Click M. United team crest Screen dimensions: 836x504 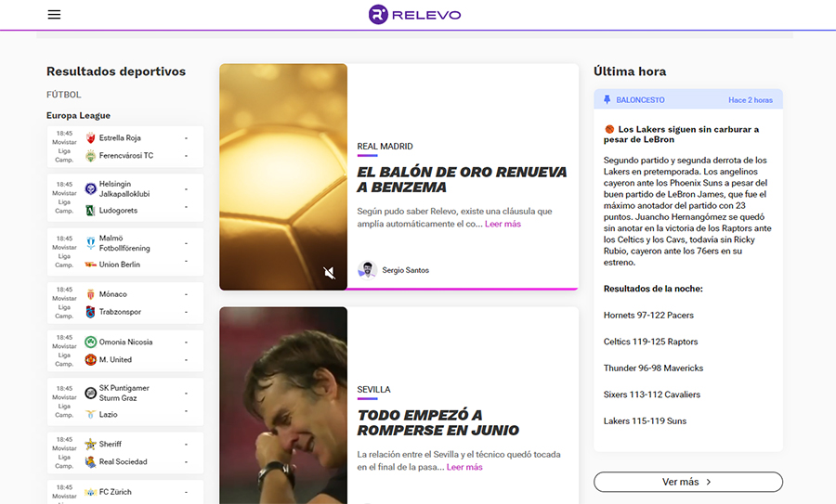[91, 359]
